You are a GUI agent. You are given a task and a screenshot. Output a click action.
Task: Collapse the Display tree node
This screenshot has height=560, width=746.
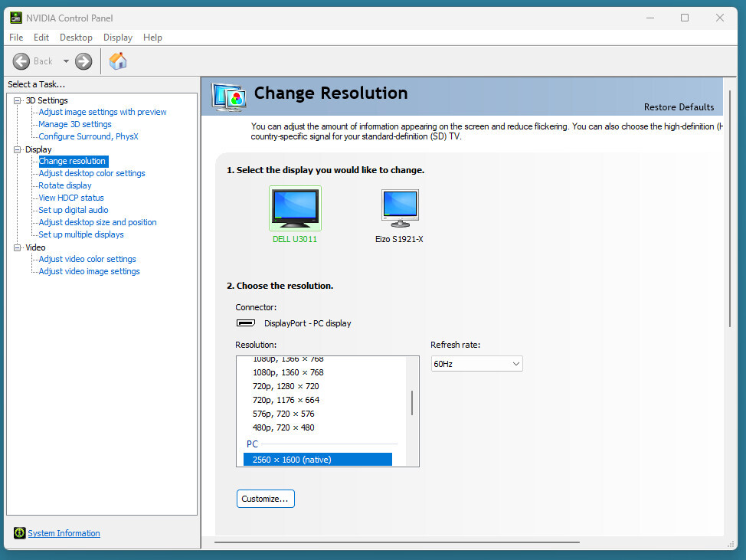(x=18, y=149)
